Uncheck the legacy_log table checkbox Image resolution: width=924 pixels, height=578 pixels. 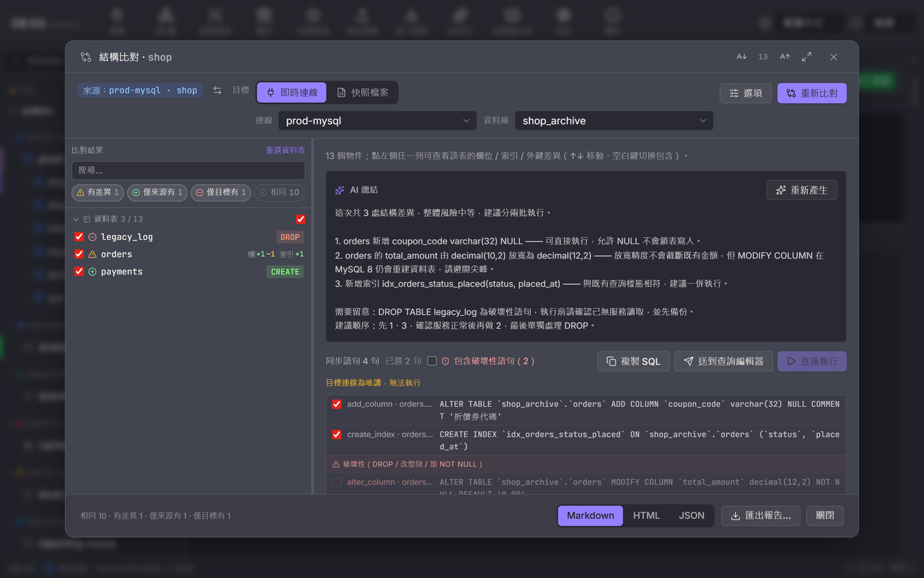click(x=79, y=236)
